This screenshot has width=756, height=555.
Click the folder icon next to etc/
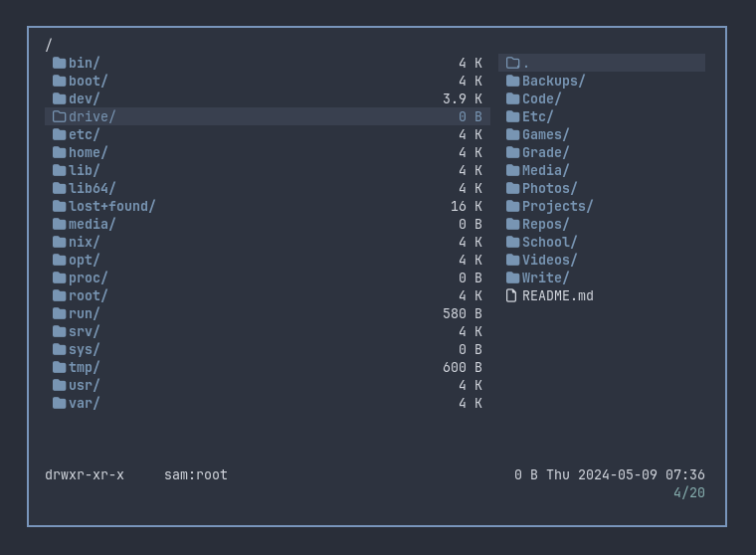coord(59,134)
